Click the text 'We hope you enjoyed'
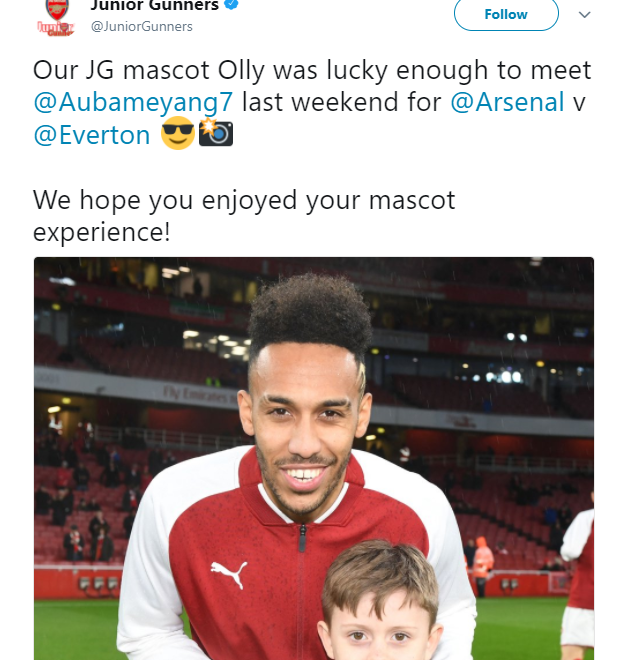Viewport: 618px width, 660px height. 165,200
